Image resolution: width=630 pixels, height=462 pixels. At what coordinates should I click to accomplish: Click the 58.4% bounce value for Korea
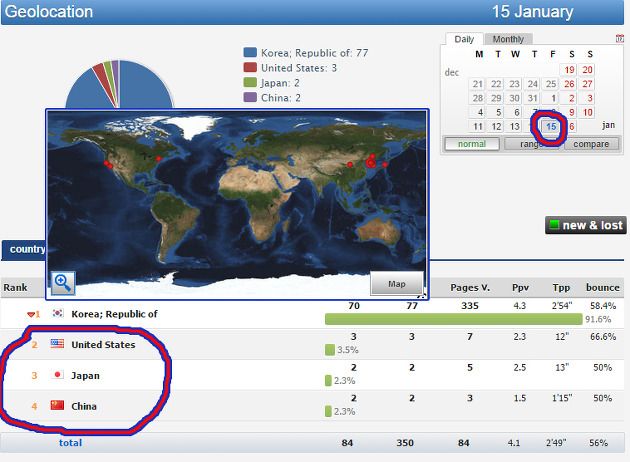pyautogui.click(x=603, y=306)
